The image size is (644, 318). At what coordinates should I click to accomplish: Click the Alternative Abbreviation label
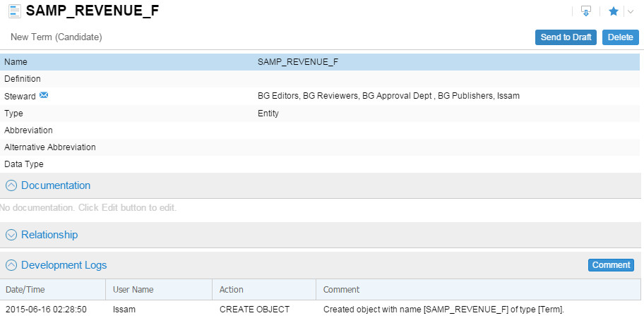[x=49, y=147]
